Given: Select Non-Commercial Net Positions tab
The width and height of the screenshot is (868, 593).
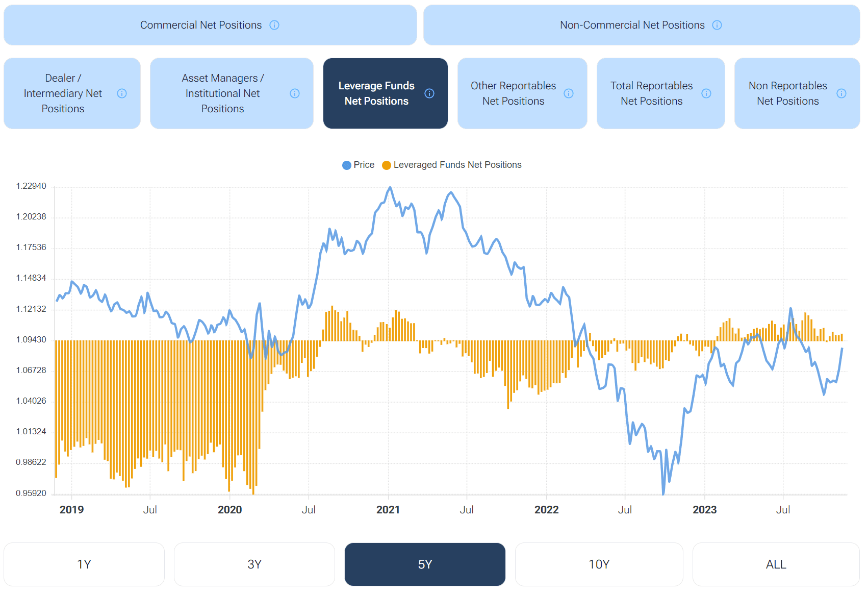Looking at the screenshot, I should (x=642, y=25).
